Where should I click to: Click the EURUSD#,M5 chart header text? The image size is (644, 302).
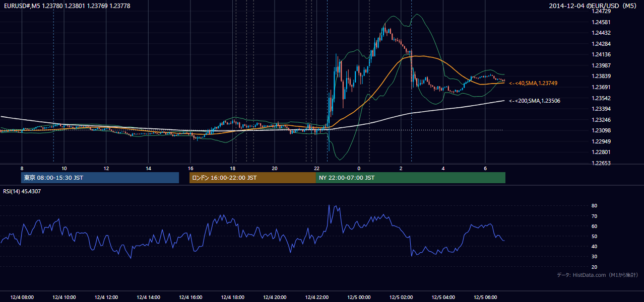pyautogui.click(x=67, y=5)
